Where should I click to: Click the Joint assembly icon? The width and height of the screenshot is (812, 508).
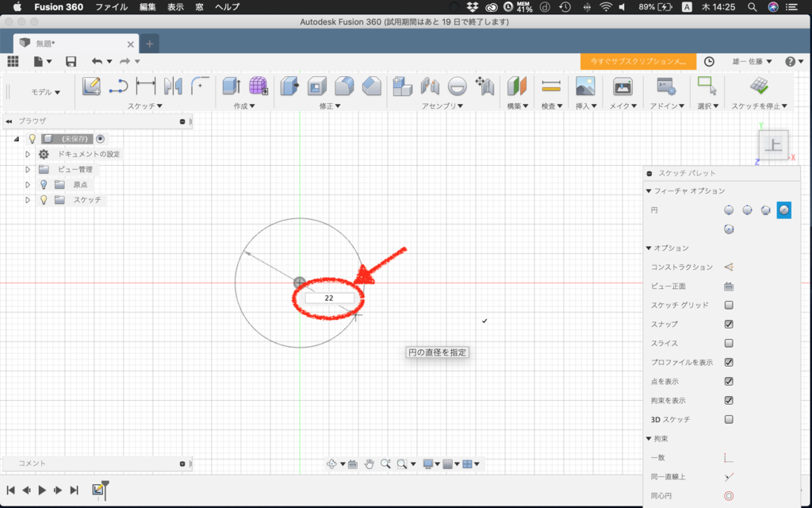(430, 86)
